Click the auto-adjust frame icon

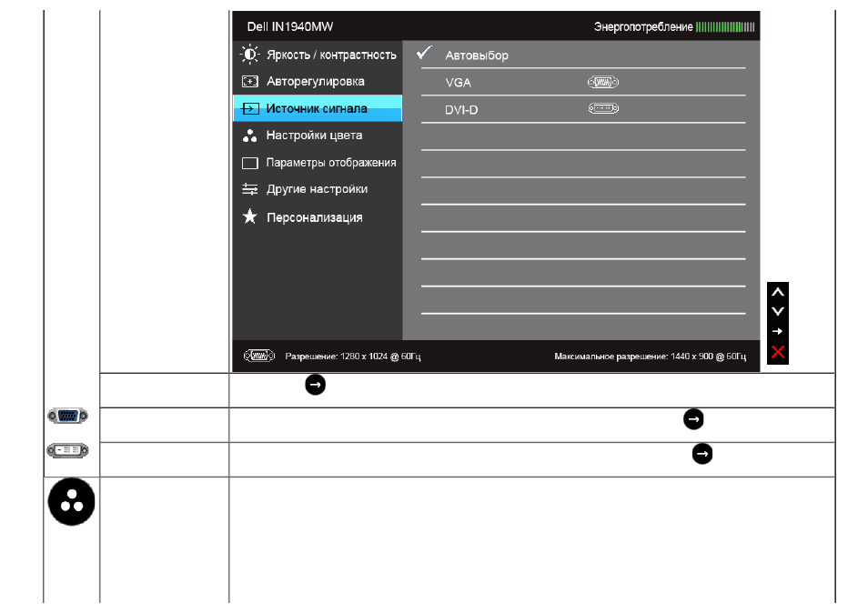250,82
